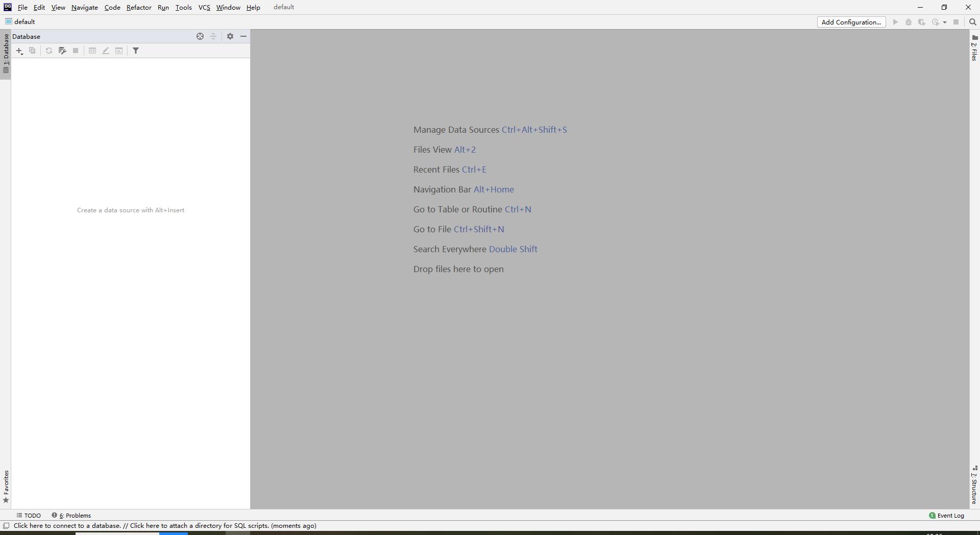Click the default project breadcrumb
The width and height of the screenshot is (980, 535).
coord(20,22)
